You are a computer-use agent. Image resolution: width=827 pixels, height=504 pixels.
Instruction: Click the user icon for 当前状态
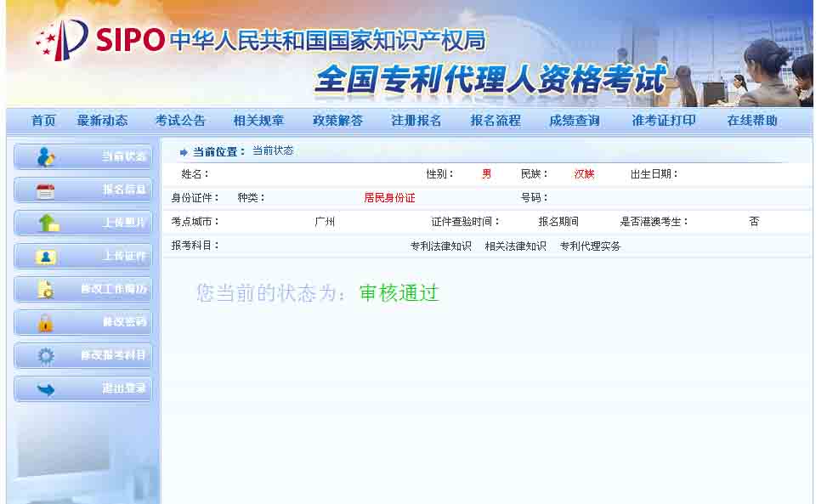[x=46, y=156]
